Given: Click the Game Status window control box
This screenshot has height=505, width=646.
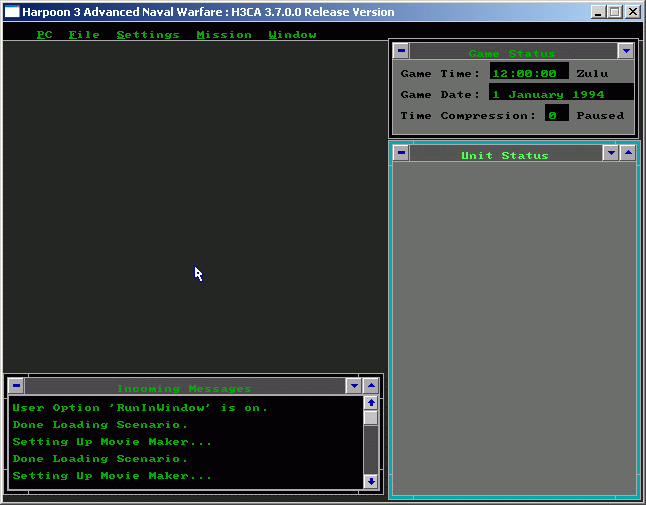Looking at the screenshot, I should (x=401, y=51).
